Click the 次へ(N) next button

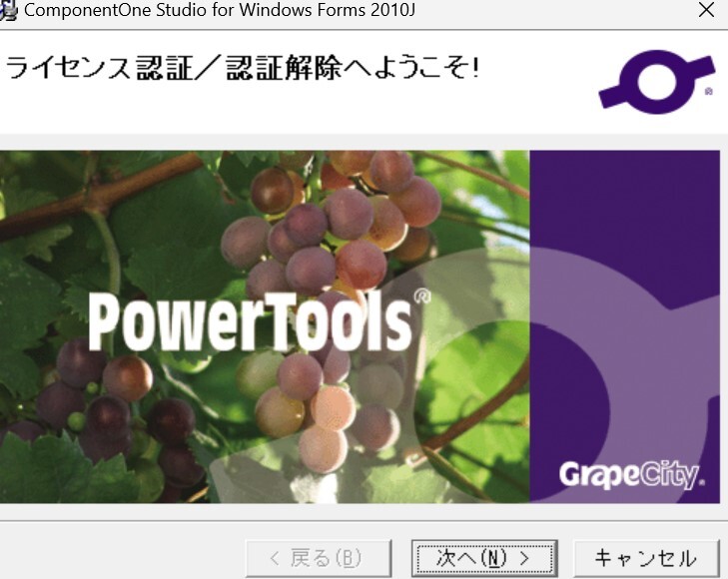pos(484,558)
